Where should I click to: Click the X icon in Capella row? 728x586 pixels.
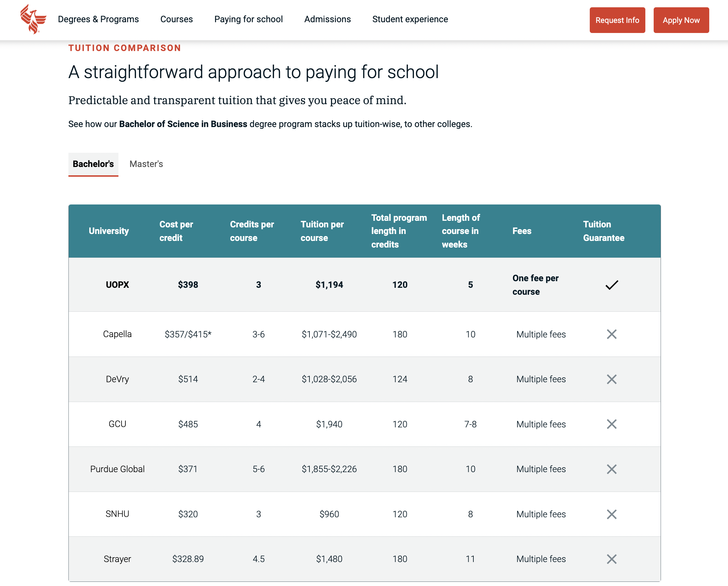point(612,334)
